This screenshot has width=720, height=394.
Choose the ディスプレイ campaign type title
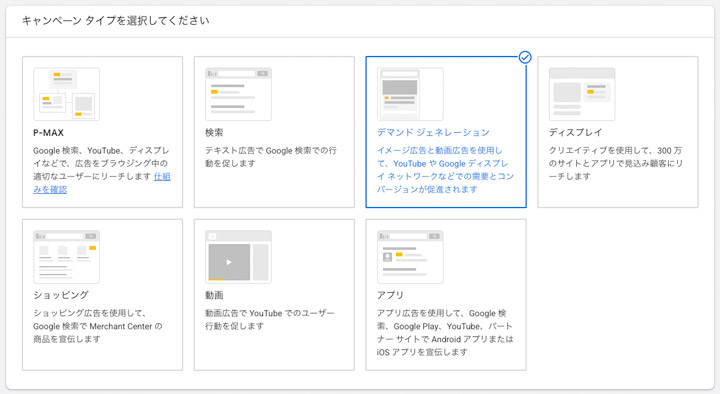(575, 133)
